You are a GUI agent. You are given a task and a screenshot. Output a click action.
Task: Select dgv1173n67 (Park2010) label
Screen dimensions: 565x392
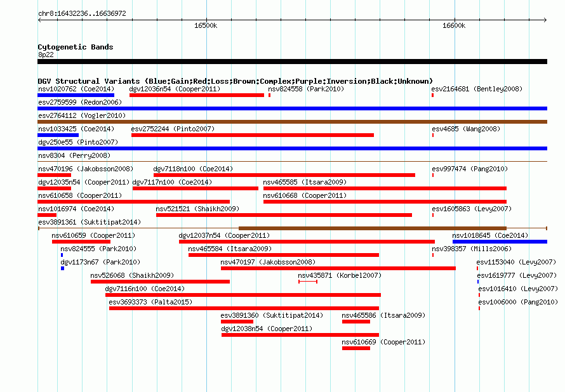[x=100, y=262]
